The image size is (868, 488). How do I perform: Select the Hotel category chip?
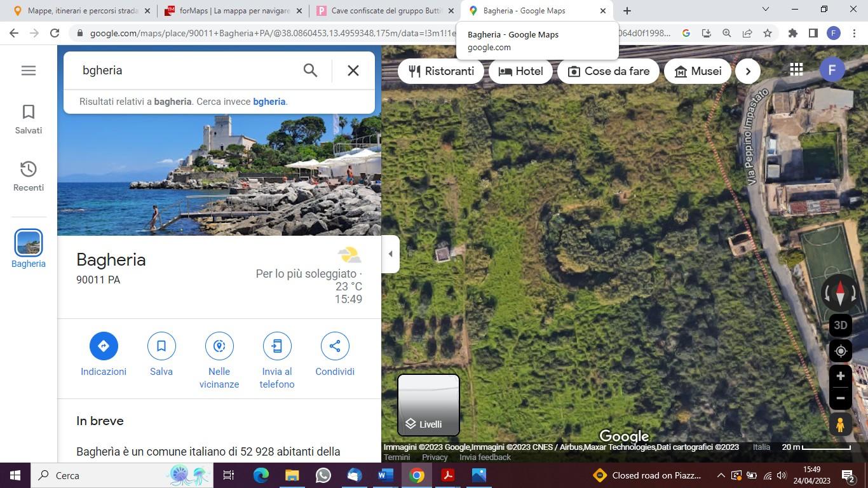coord(520,71)
